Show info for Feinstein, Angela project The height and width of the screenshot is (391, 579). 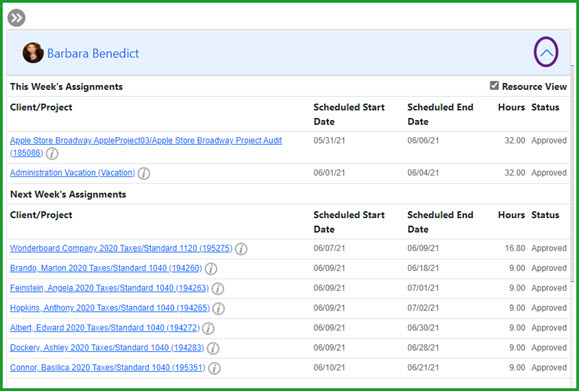pyautogui.click(x=217, y=289)
